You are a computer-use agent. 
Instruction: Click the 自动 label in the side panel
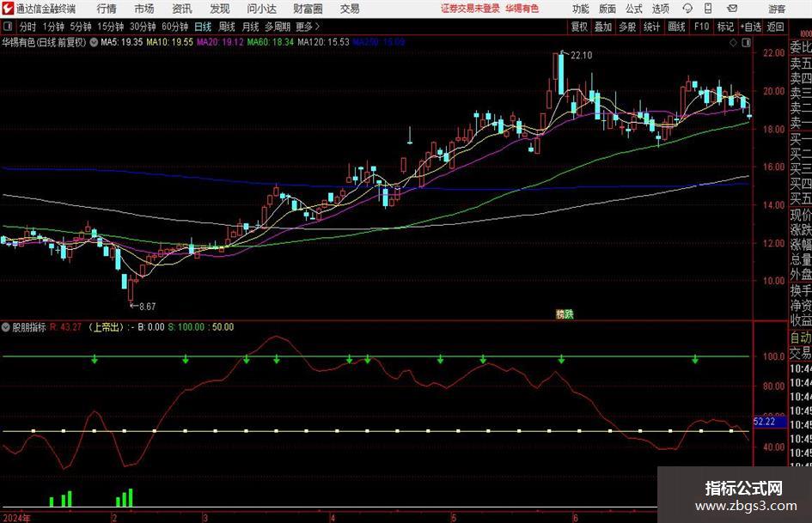[801, 338]
